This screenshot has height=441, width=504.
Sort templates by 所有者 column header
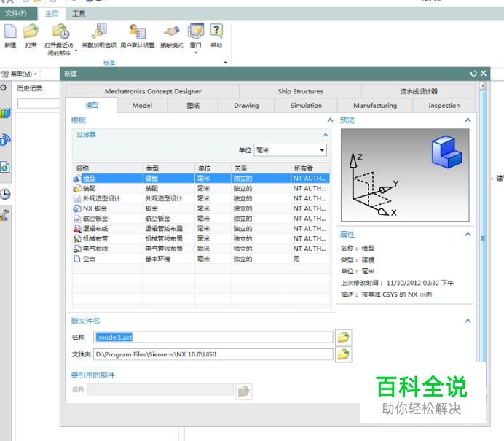click(x=310, y=168)
